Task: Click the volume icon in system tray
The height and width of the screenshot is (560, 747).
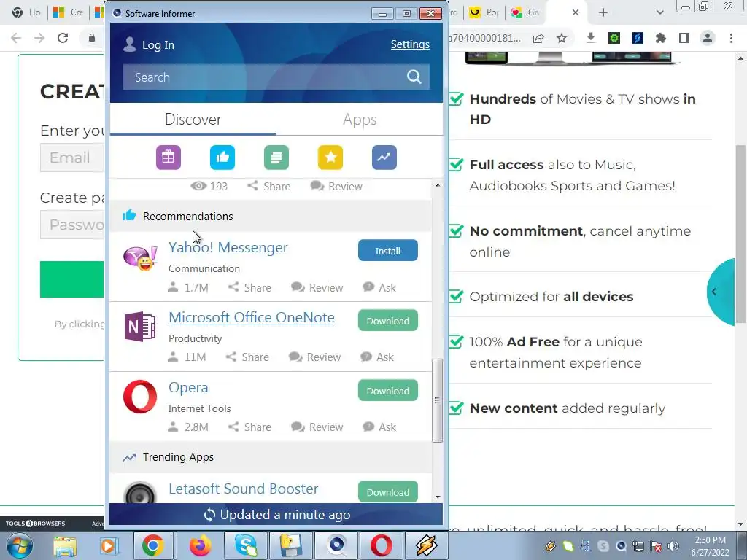Action: tap(673, 546)
